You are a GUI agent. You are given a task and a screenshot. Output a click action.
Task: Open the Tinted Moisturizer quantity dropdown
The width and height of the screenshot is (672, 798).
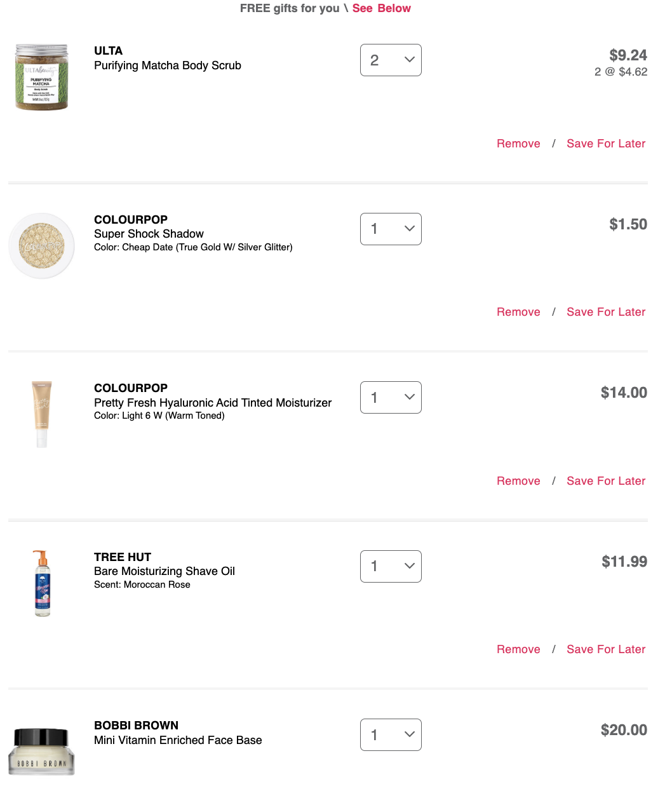click(391, 397)
